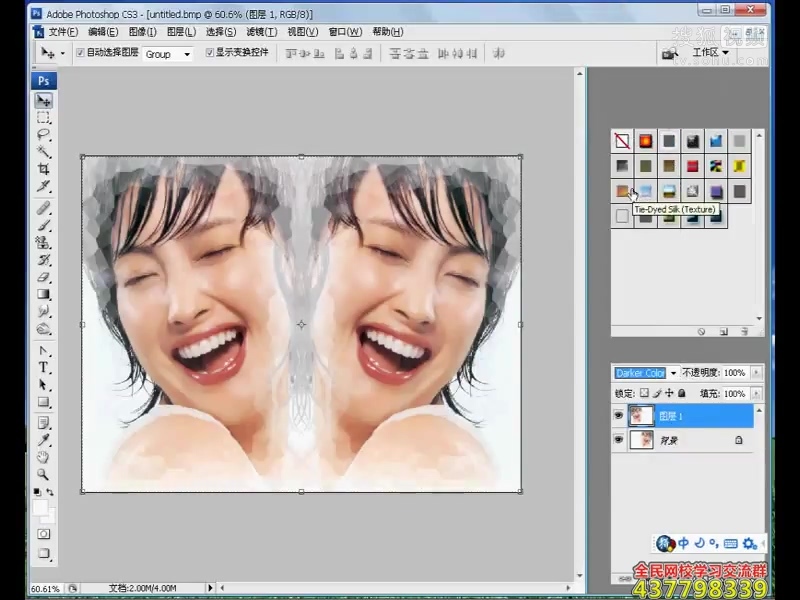Open the 不透明度 opacity slider arrow
Screen dimensions: 800x600
[756, 373]
